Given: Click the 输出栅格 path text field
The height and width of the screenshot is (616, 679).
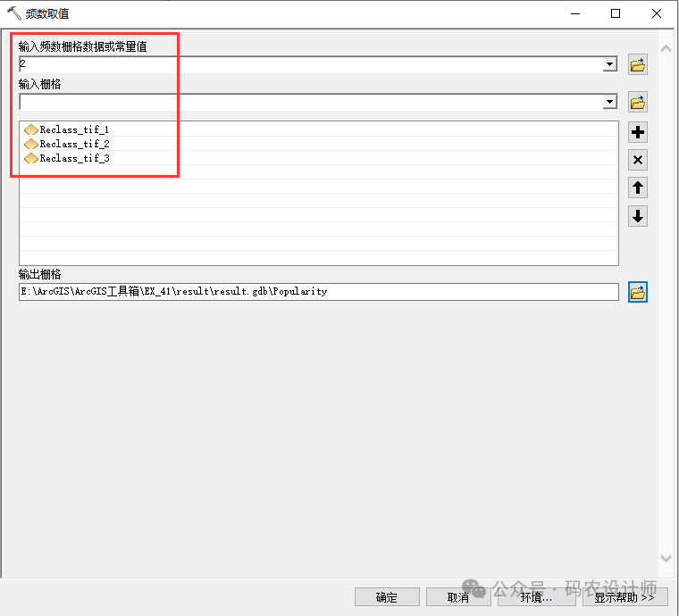Looking at the screenshot, I should pos(317,292).
